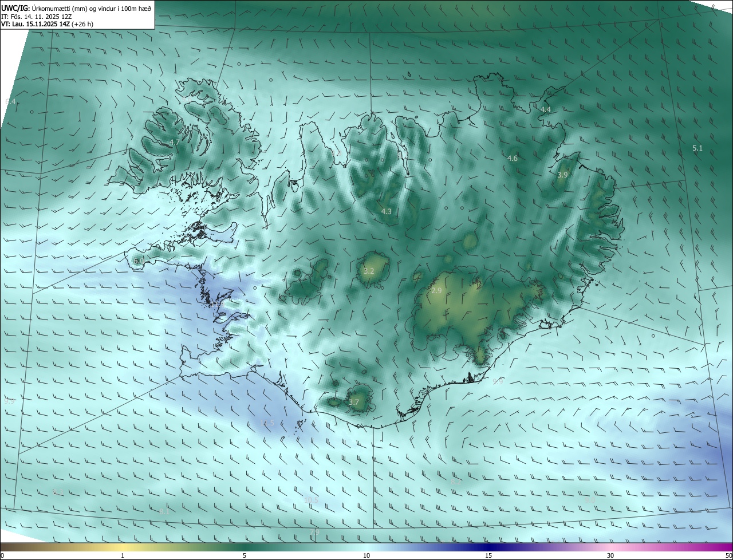Screen dimensions: 733x560
Task: Click the 8.1 value in the southwest
Action: (x=164, y=512)
